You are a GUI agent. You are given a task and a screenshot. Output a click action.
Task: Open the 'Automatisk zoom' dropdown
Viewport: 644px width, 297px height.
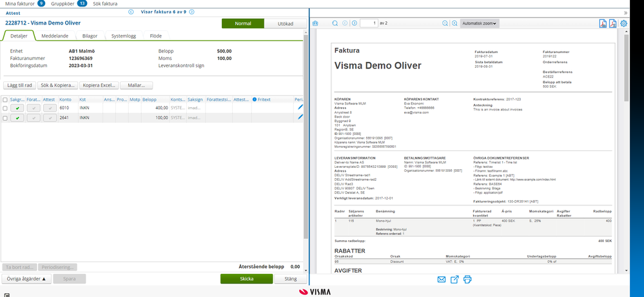pos(480,23)
